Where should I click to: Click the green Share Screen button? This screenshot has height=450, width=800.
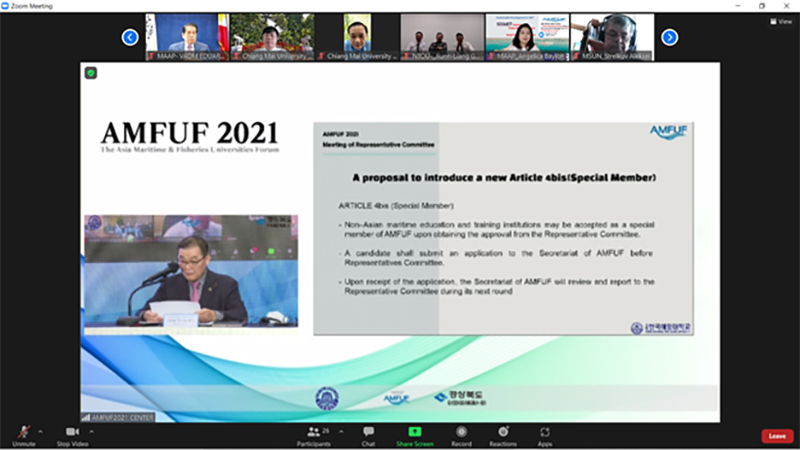pyautogui.click(x=415, y=436)
